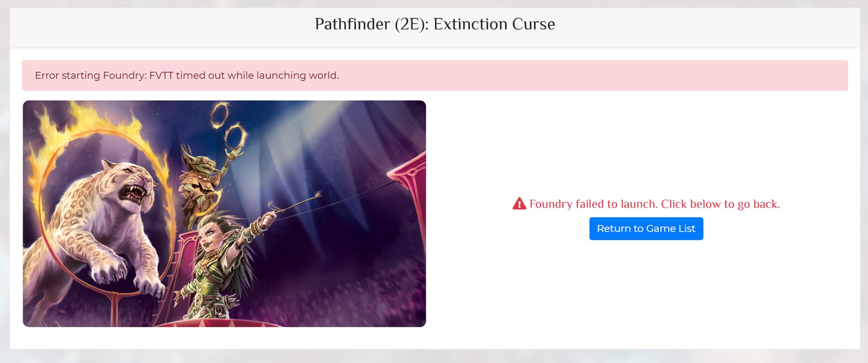Select the Pathfinder (2E): Extinction Curse title
Image resolution: width=868 pixels, height=363 pixels.
tap(435, 24)
